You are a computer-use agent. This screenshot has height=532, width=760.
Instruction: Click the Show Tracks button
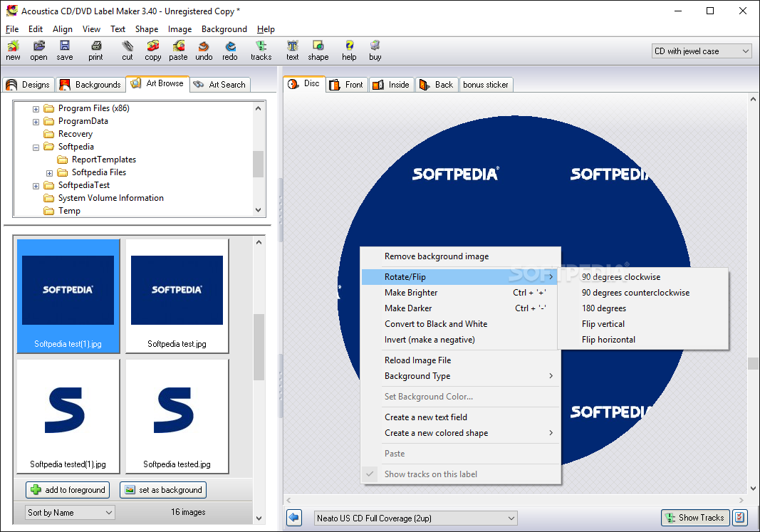click(695, 518)
